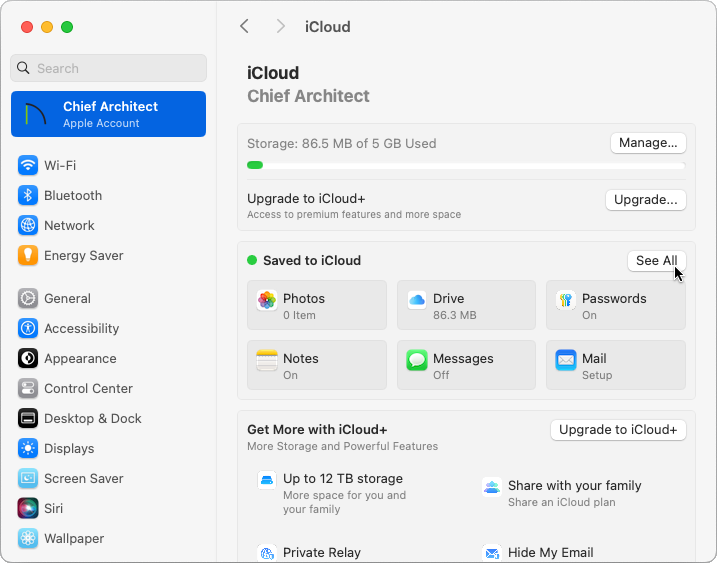
Task: Open the Messages iCloud tile
Action: pos(466,365)
